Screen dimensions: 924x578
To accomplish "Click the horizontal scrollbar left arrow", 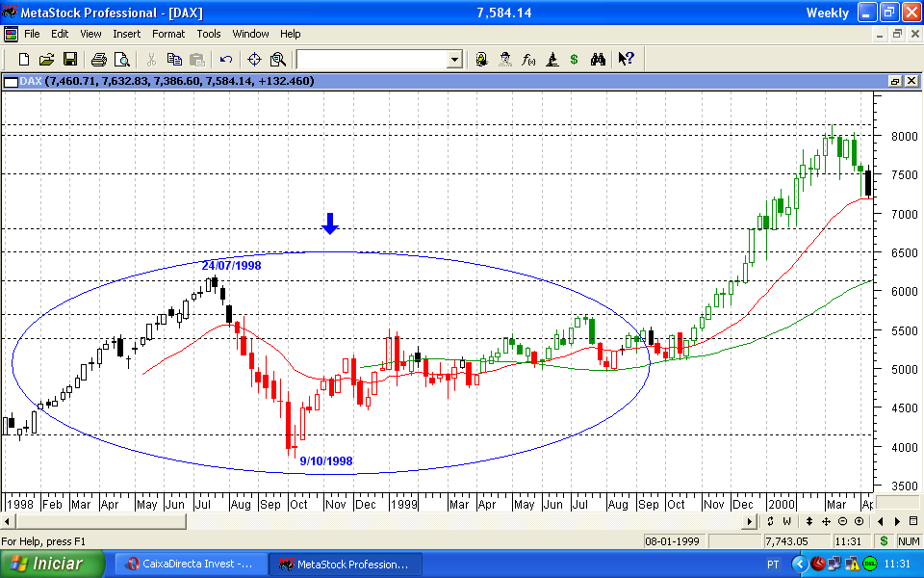I will click(8, 521).
